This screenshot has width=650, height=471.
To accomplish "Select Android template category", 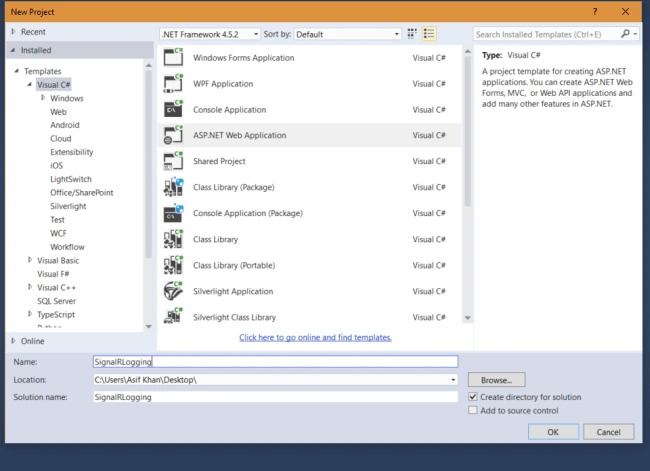I will point(65,125).
